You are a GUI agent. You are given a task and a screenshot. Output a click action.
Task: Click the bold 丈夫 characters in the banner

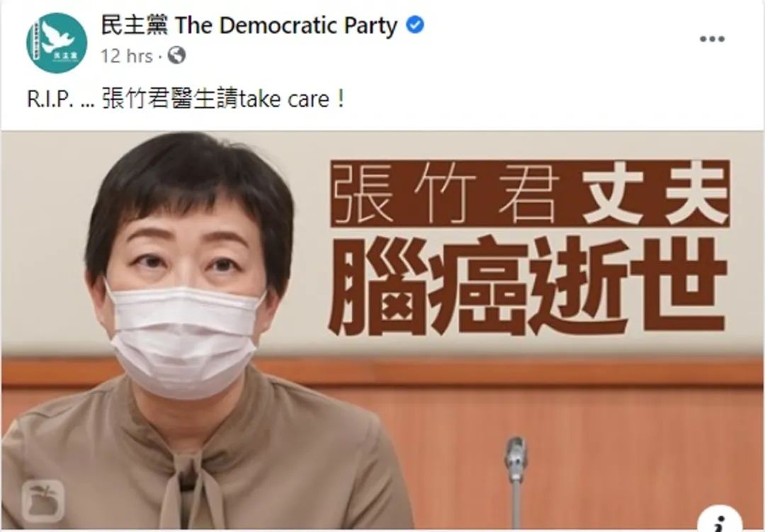point(657,193)
